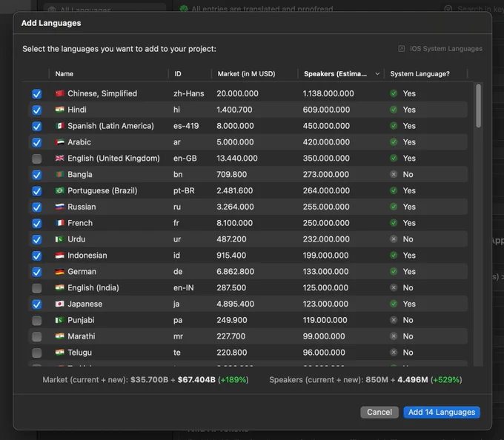Image resolution: width=504 pixels, height=440 pixels.
Task: Sort by the Market (in M USD) column header
Action: [x=247, y=74]
